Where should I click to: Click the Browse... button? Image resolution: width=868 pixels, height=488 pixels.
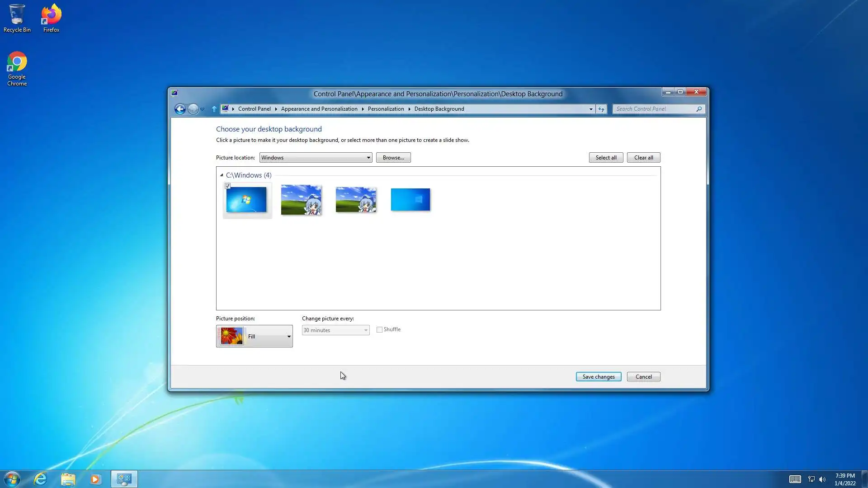(393, 158)
